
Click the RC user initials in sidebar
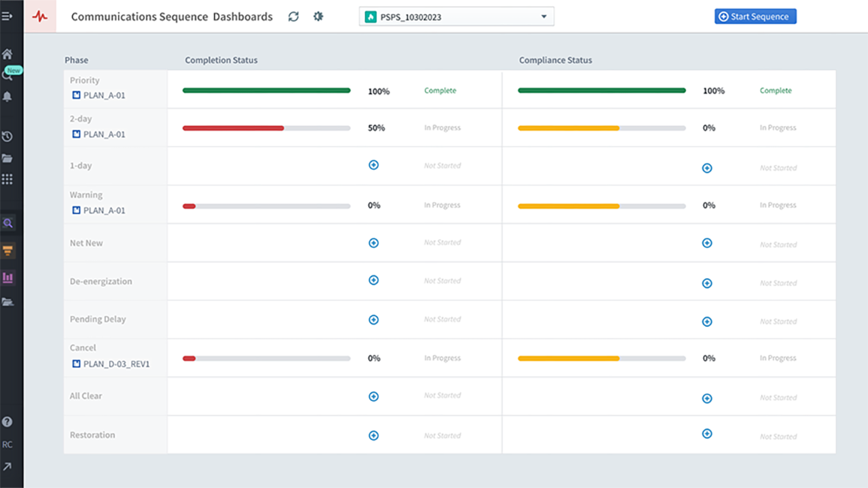coord(8,444)
